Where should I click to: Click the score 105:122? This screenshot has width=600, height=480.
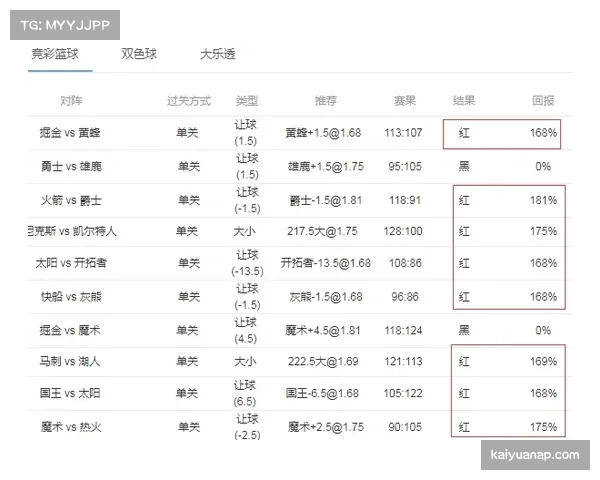click(403, 393)
